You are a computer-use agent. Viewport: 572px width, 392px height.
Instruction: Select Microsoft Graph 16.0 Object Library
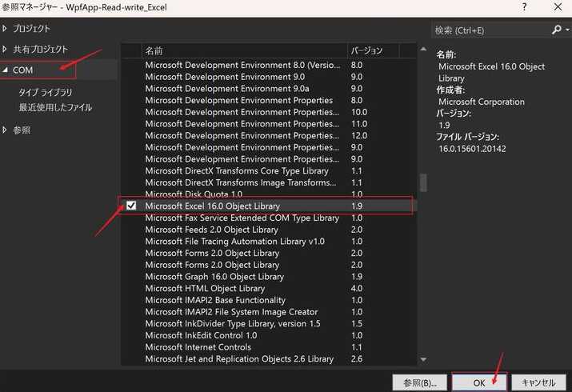268,277
